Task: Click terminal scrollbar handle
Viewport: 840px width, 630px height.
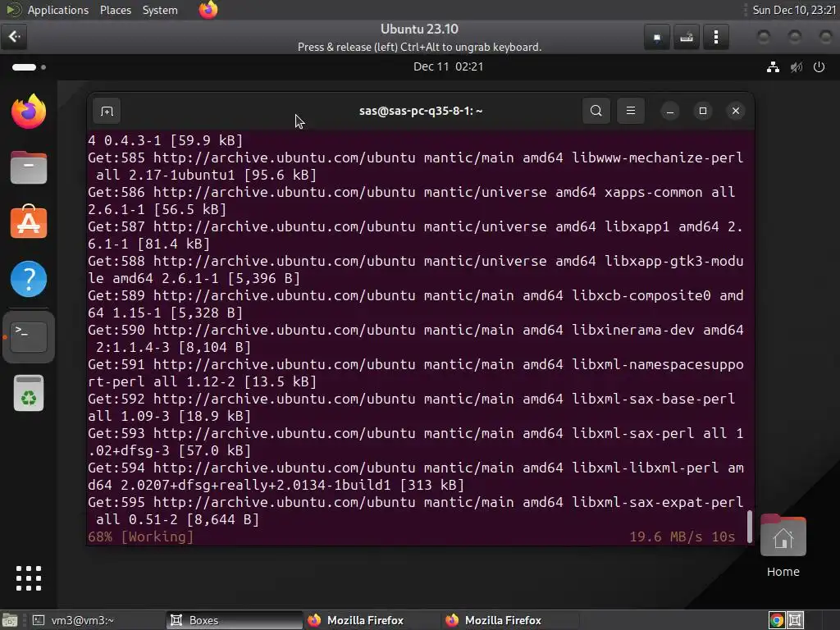Action: pyautogui.click(x=749, y=526)
